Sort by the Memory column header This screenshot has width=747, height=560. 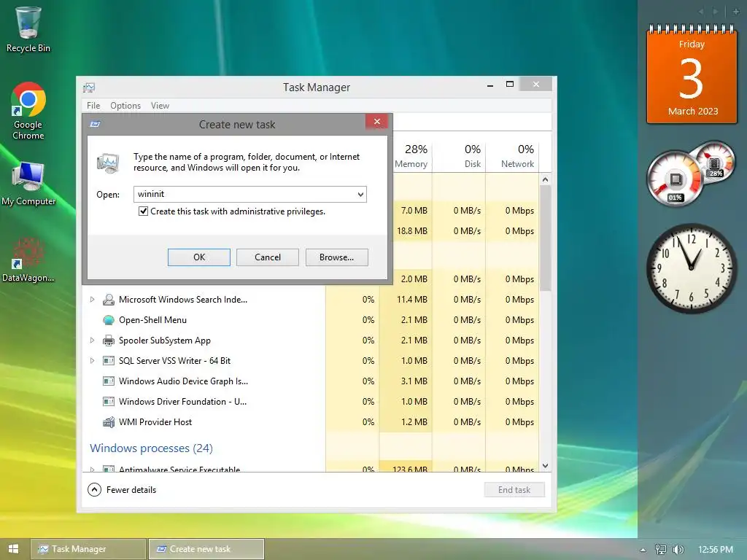[x=413, y=156]
